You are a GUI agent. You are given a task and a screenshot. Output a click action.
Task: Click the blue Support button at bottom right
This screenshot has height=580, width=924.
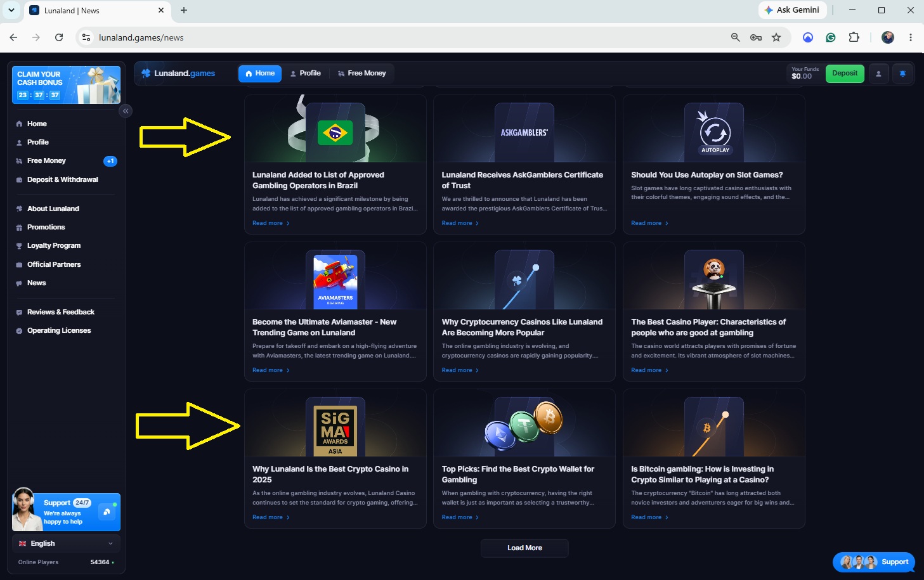874,562
